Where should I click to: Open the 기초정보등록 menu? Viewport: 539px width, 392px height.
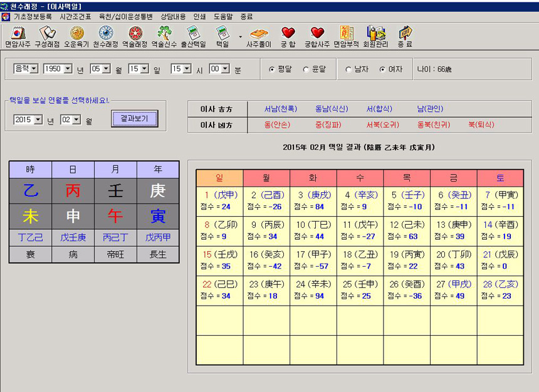point(33,17)
